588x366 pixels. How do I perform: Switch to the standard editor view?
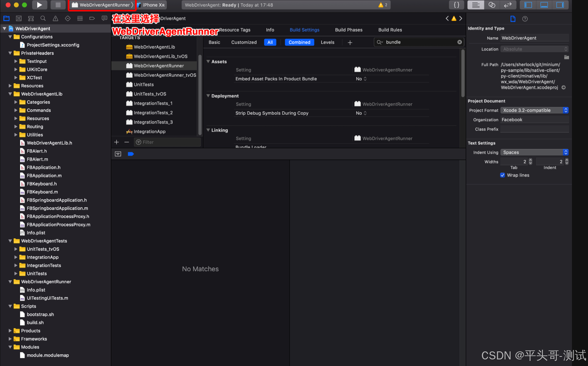pyautogui.click(x=476, y=5)
